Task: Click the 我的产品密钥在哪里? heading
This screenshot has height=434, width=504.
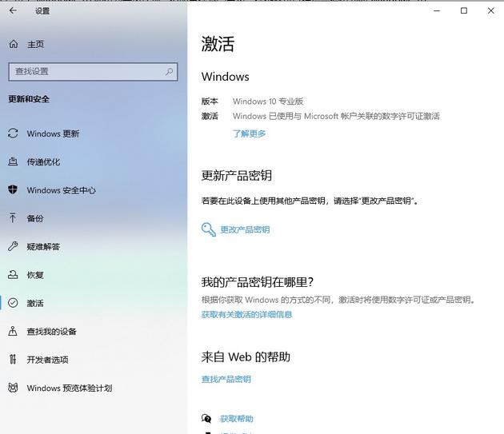Action: 257,282
